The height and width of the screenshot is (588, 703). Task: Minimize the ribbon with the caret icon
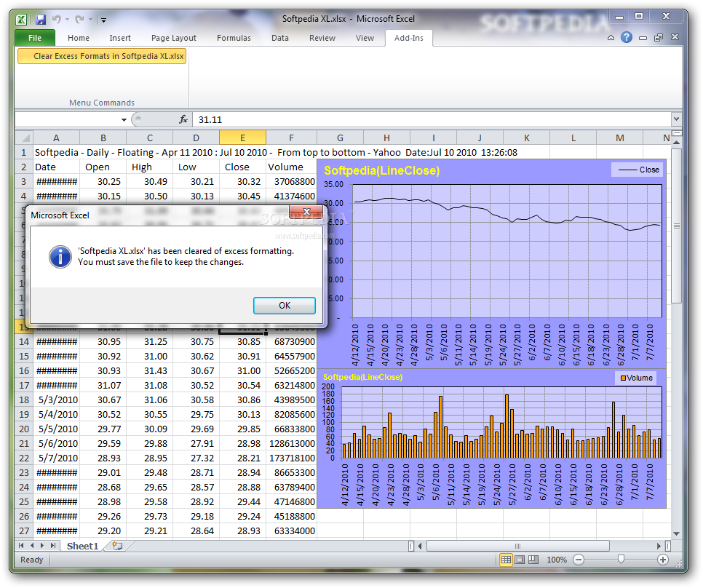coord(611,38)
